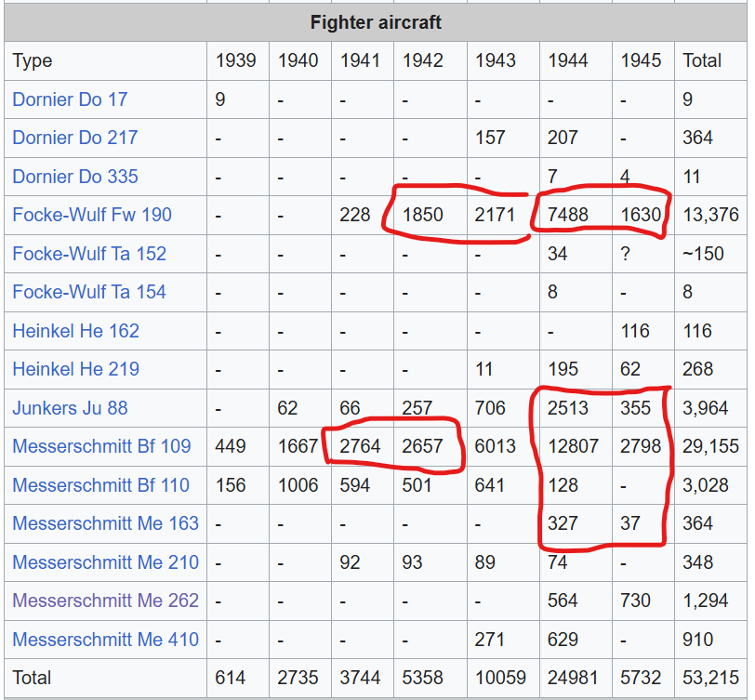The width and height of the screenshot is (755, 700).
Task: Open the Dornier Do 335 link
Action: [x=75, y=177]
